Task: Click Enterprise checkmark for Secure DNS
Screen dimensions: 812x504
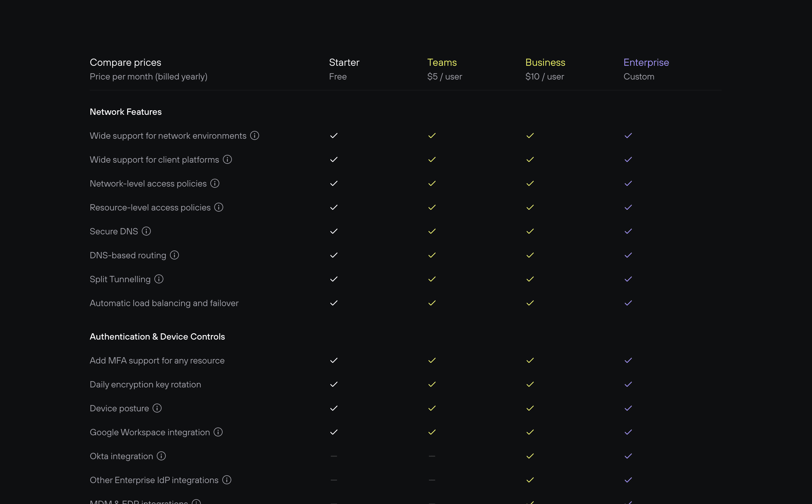Action: click(628, 231)
